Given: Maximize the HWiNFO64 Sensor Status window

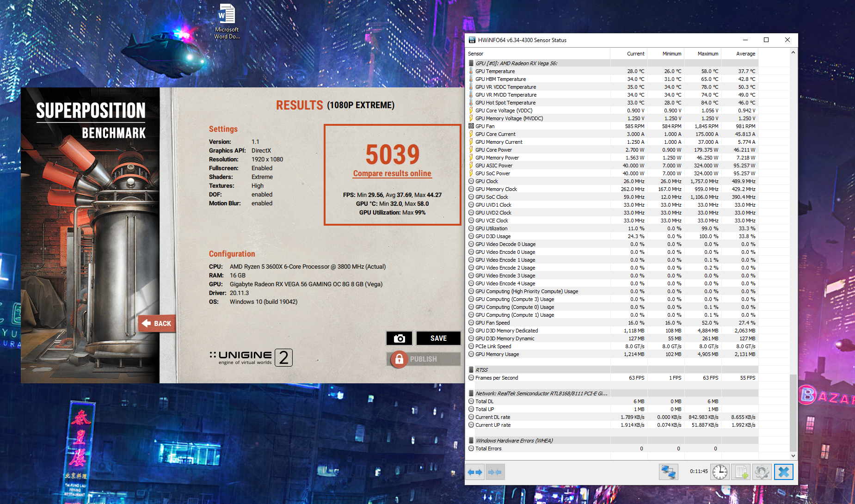Looking at the screenshot, I should [x=766, y=40].
